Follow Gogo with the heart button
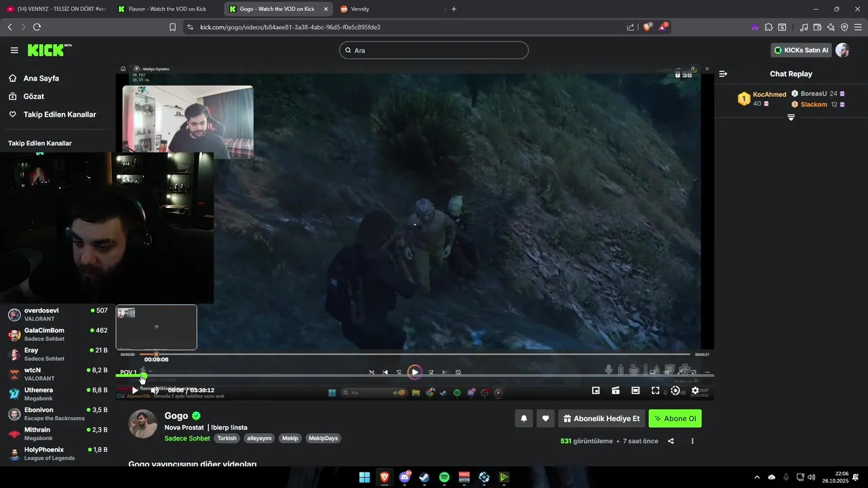This screenshot has width=868, height=488. (545, 419)
